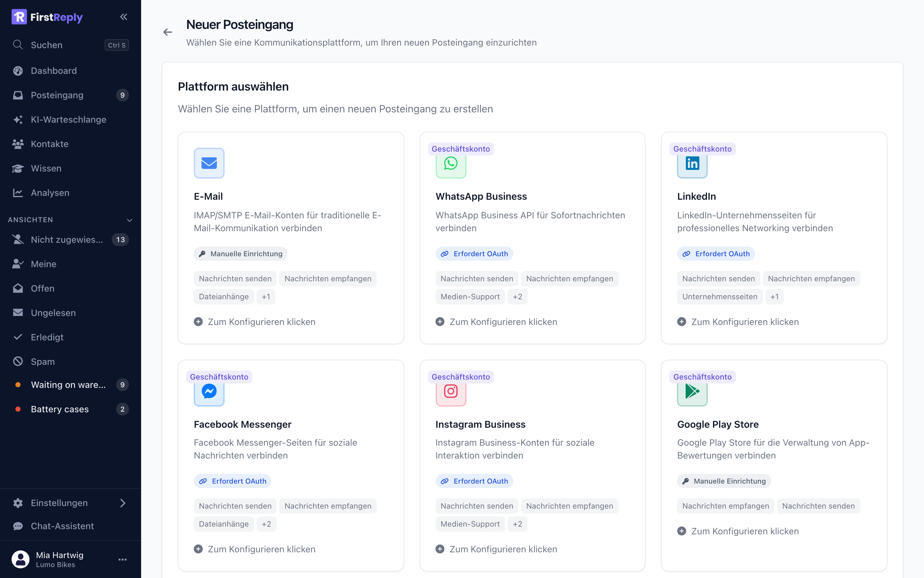This screenshot has height=578, width=924.
Task: Open the Waiting on ware... view
Action: click(71, 385)
